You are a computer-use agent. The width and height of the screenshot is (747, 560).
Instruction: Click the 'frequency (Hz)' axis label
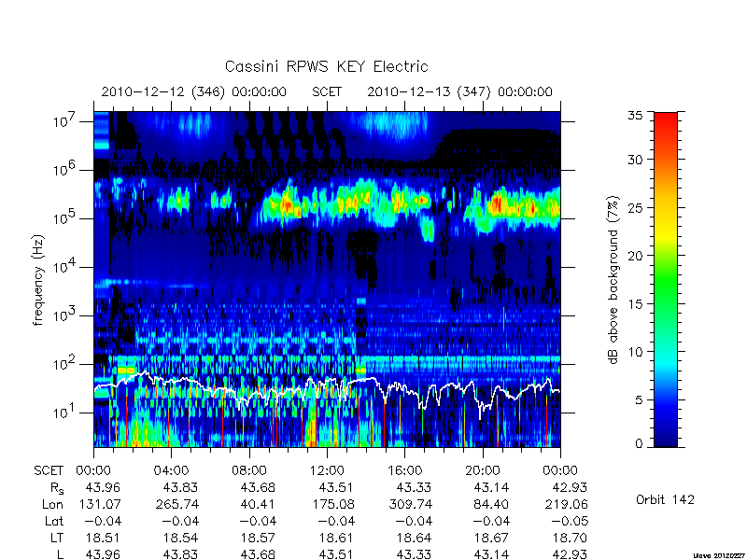38,280
